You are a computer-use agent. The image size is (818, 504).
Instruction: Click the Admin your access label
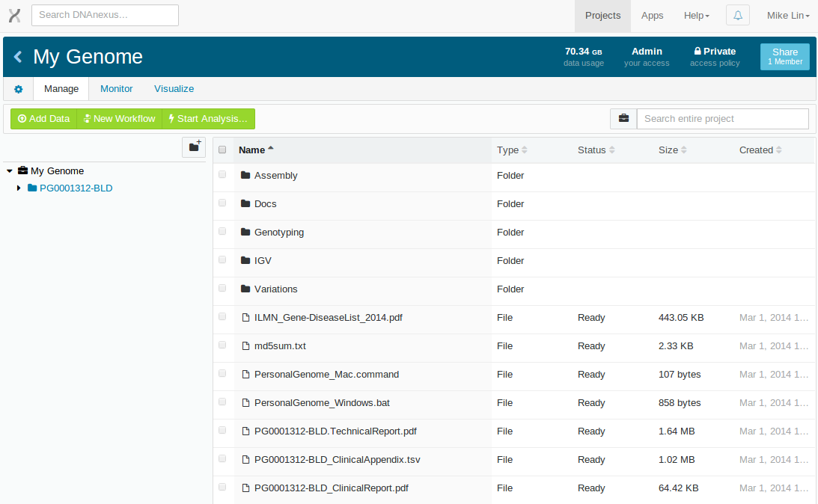pyautogui.click(x=647, y=56)
